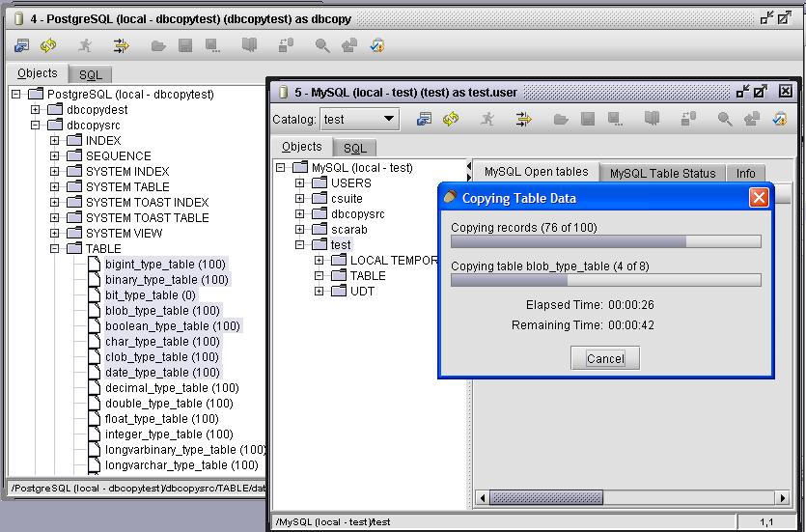Click magnifying glass icon in PostgreSQL toolbar

pyautogui.click(x=322, y=45)
